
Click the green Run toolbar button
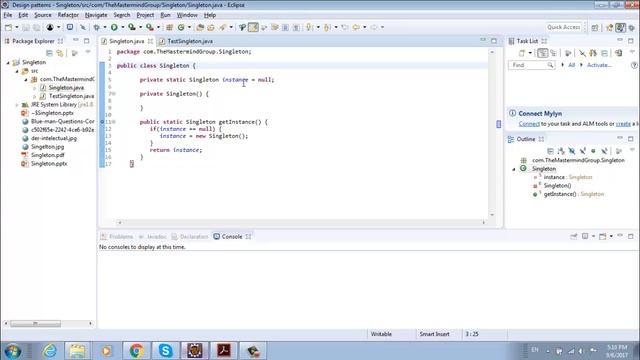pos(114,27)
